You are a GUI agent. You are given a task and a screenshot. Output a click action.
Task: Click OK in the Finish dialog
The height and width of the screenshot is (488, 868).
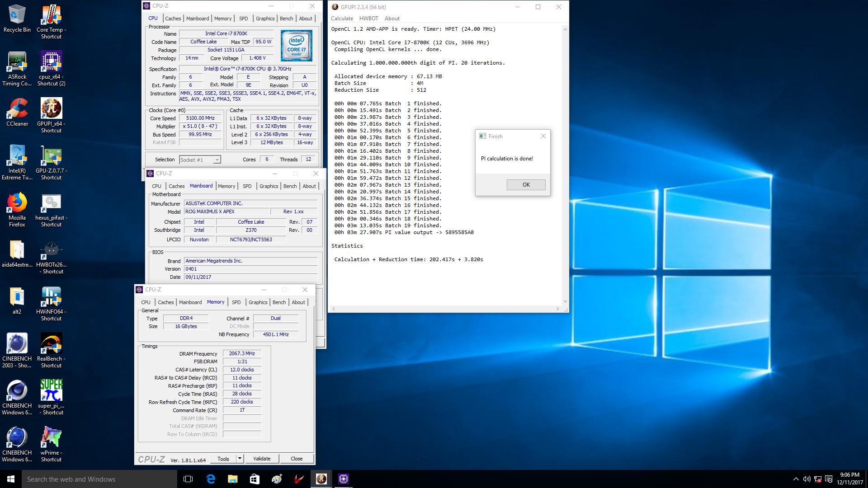coord(526,184)
